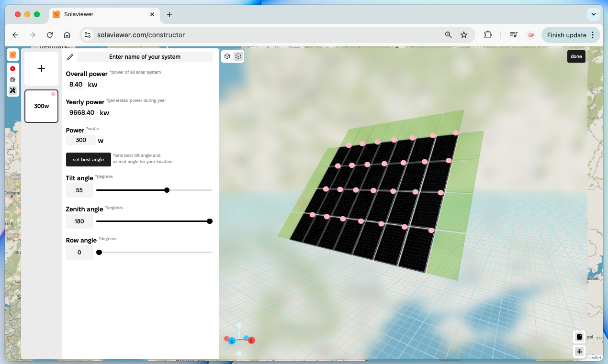Image resolution: width=608 pixels, height=364 pixels.
Task: Click the Zenith angle label
Action: [x=85, y=210]
